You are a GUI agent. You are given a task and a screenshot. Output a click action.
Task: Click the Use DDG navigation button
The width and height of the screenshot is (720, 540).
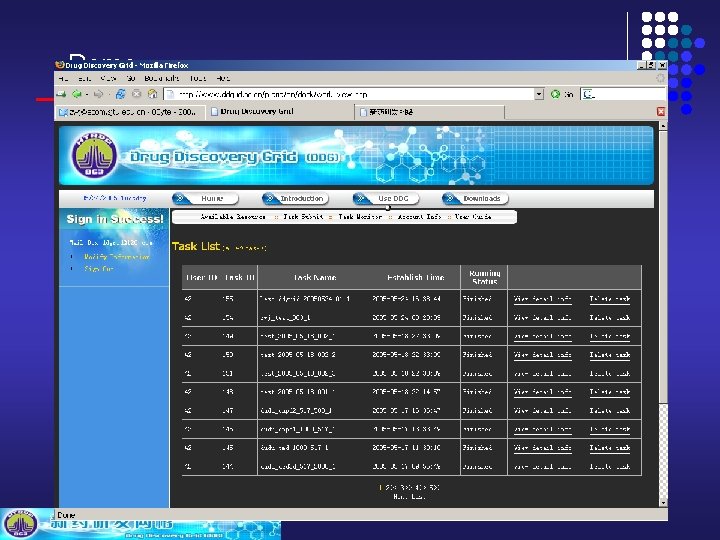[x=386, y=198]
